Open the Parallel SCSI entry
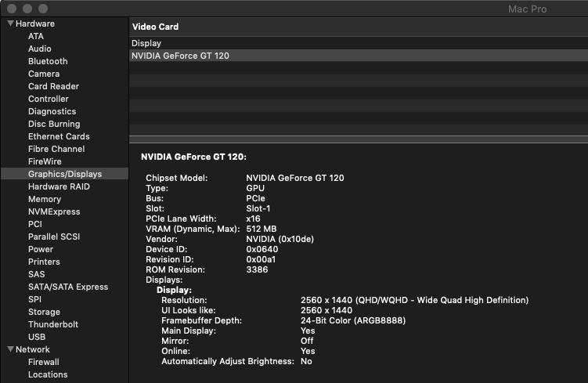This screenshot has width=588, height=383. pyautogui.click(x=54, y=237)
